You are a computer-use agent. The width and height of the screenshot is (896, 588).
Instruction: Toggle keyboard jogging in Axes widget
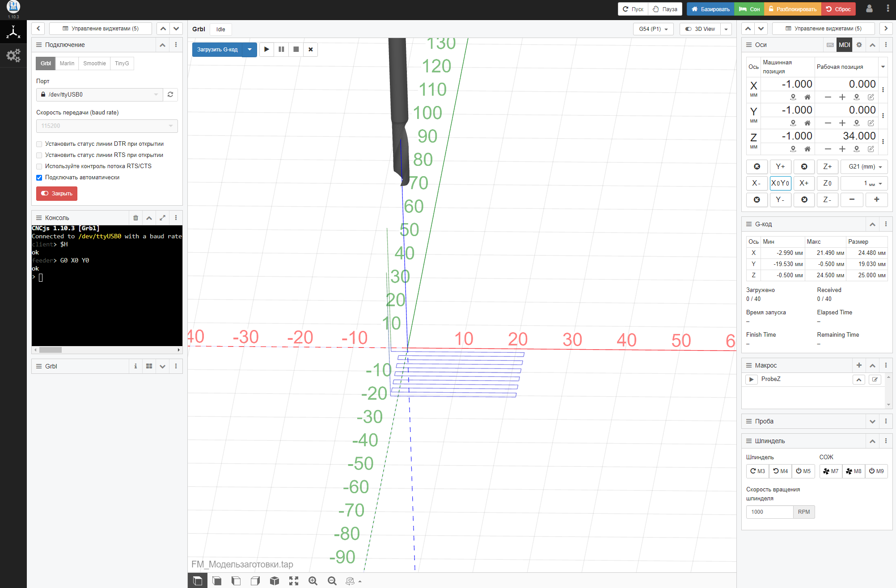pos(830,45)
